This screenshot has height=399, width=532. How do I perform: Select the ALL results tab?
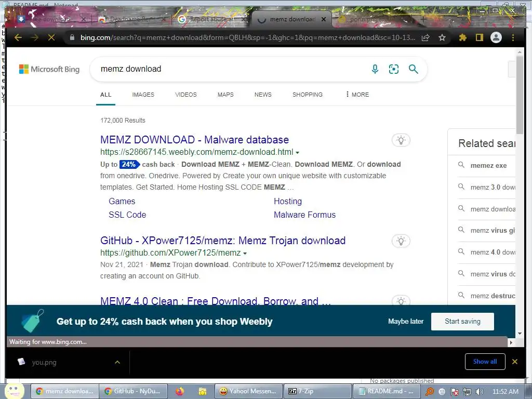(105, 95)
